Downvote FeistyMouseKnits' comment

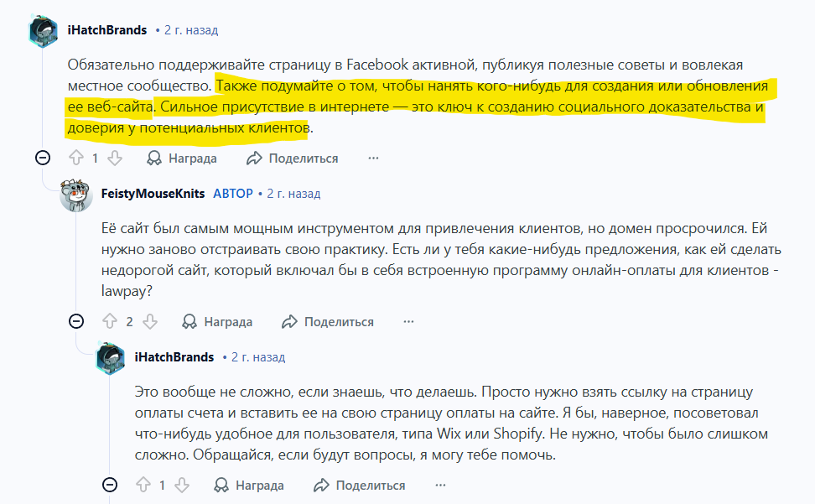[x=152, y=321]
